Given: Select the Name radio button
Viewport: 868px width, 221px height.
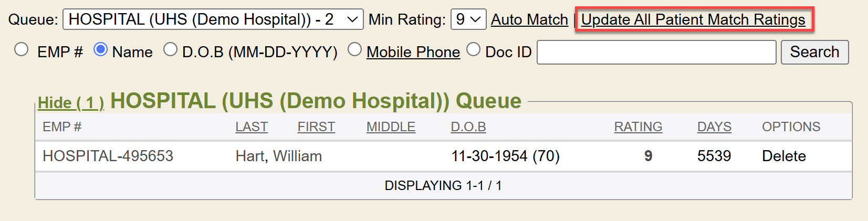Looking at the screenshot, I should [100, 50].
